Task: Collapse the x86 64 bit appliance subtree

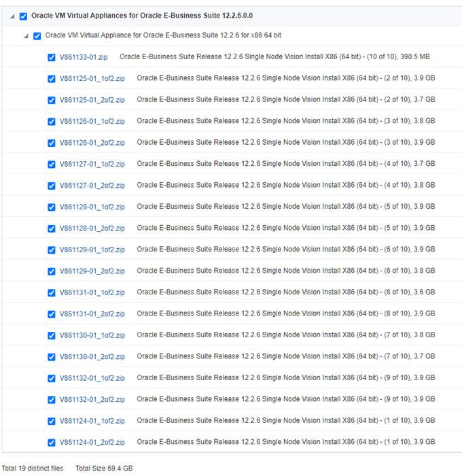Action: tap(26, 36)
